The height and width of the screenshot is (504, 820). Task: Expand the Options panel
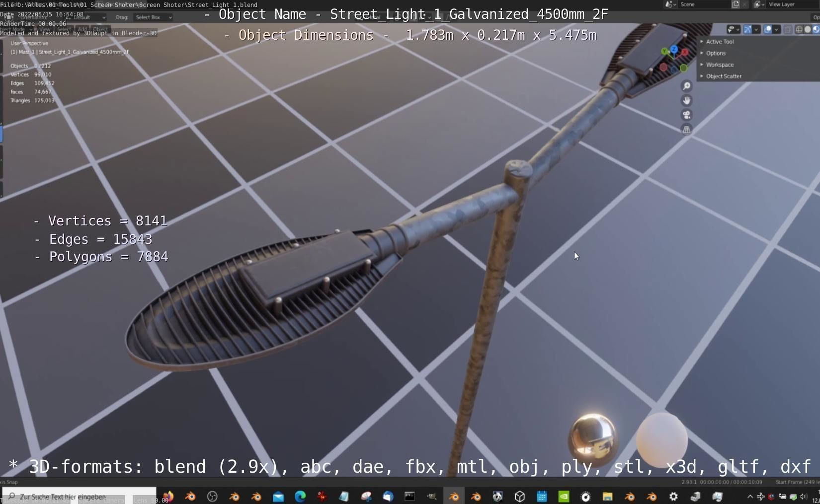click(716, 53)
